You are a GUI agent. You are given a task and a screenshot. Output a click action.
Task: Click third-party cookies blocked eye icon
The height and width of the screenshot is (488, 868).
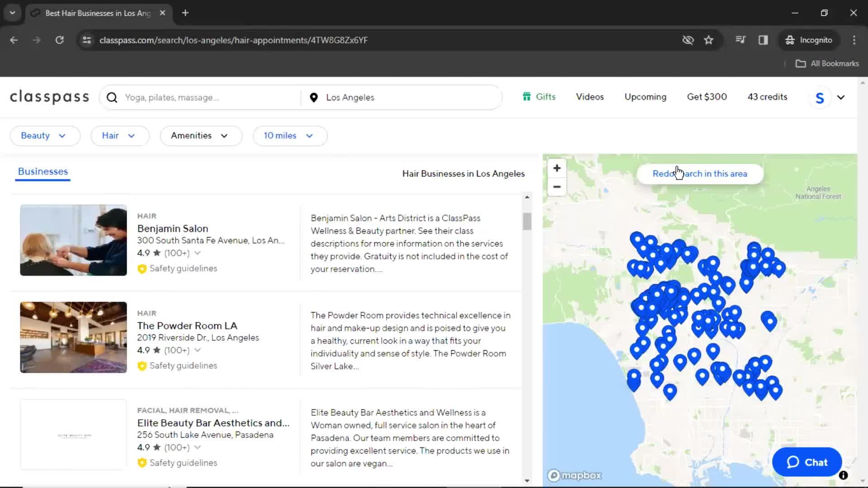[x=688, y=40]
